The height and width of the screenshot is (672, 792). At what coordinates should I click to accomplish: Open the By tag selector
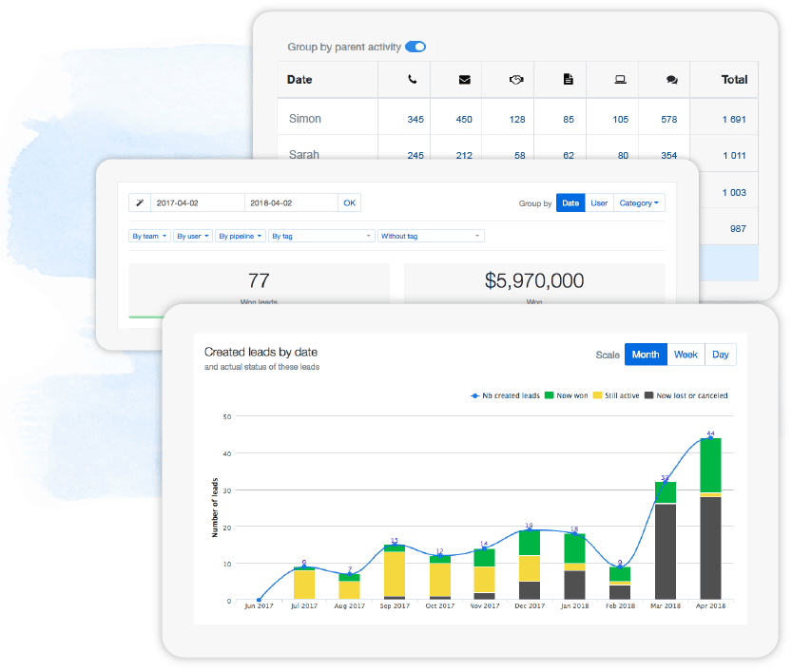(321, 236)
